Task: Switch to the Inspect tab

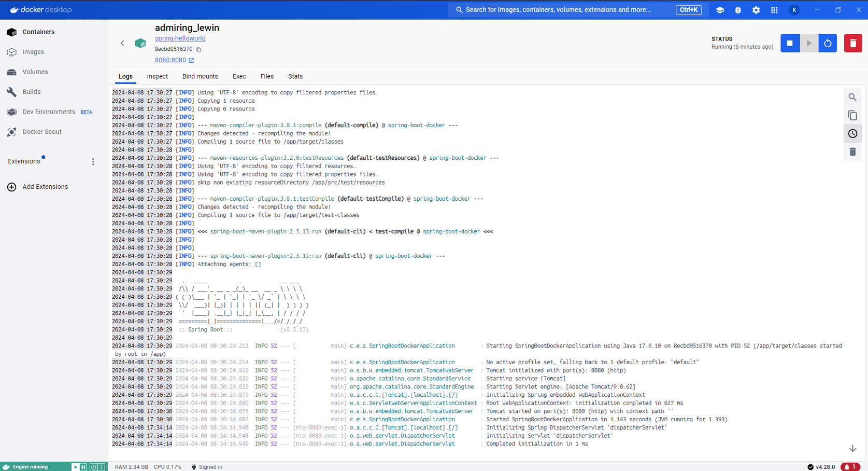Action: click(x=158, y=77)
